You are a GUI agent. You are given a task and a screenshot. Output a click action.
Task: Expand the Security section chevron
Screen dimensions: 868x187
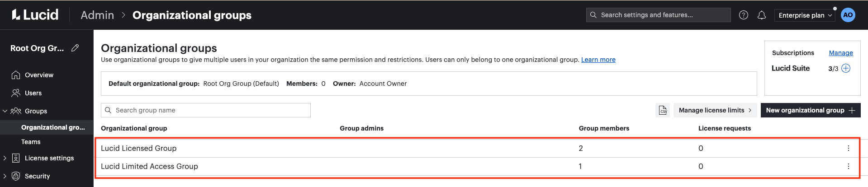[x=5, y=176]
